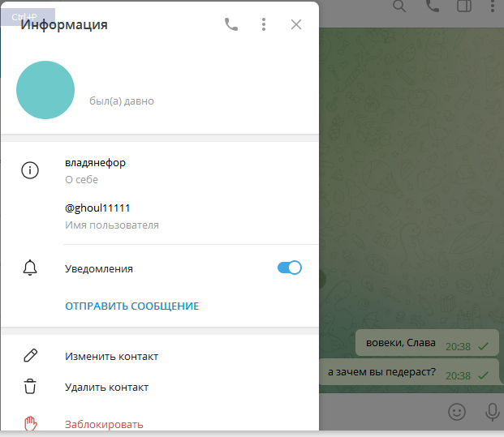The width and height of the screenshot is (504, 437).
Task: Click the message "а зачем вы педераст?"
Action: click(409, 372)
